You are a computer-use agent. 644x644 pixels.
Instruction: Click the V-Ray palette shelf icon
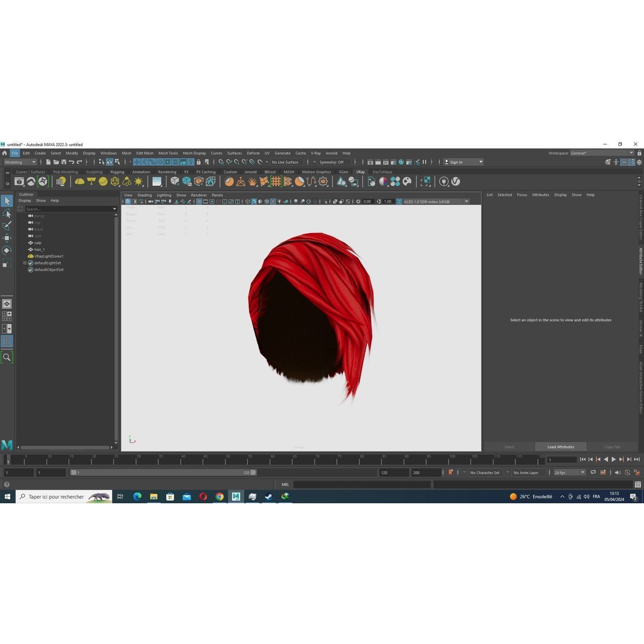407,181
